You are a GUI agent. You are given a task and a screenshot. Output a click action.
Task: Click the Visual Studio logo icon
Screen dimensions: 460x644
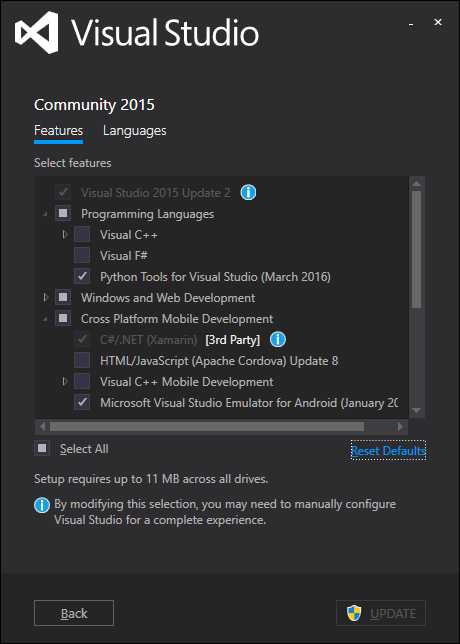click(x=37, y=32)
